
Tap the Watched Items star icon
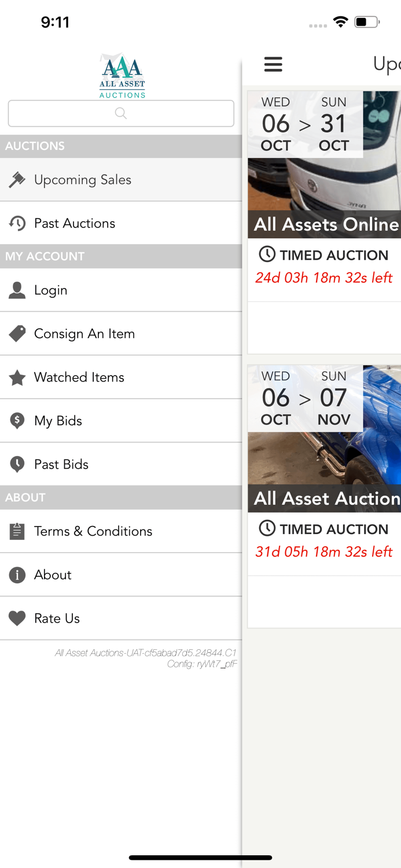pos(17,377)
